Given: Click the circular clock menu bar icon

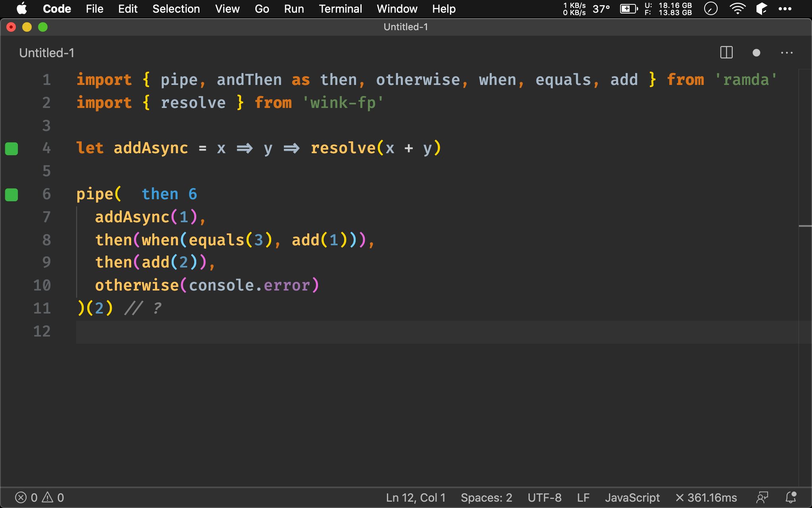Looking at the screenshot, I should tap(711, 9).
